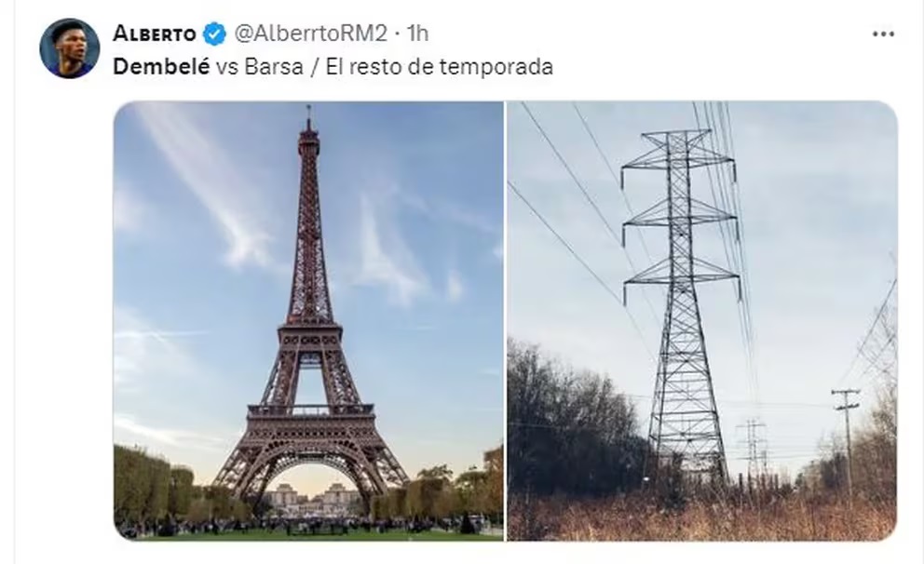Click the display name Alberto
924x564 pixels.
pyautogui.click(x=155, y=34)
